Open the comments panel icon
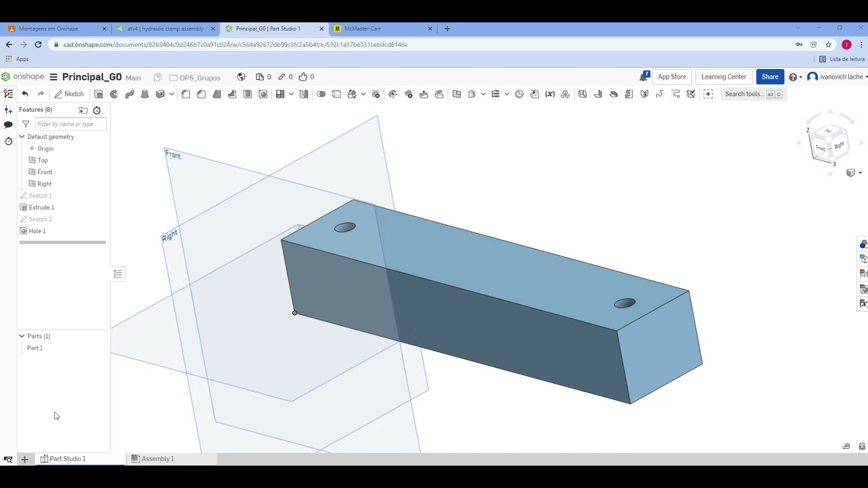868x488 pixels. [8, 125]
